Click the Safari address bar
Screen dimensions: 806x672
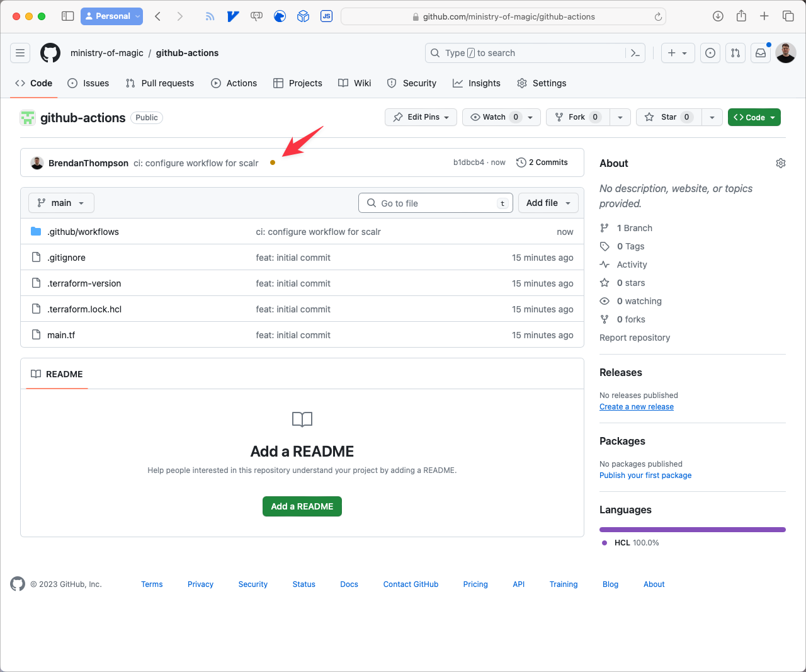[x=503, y=16]
